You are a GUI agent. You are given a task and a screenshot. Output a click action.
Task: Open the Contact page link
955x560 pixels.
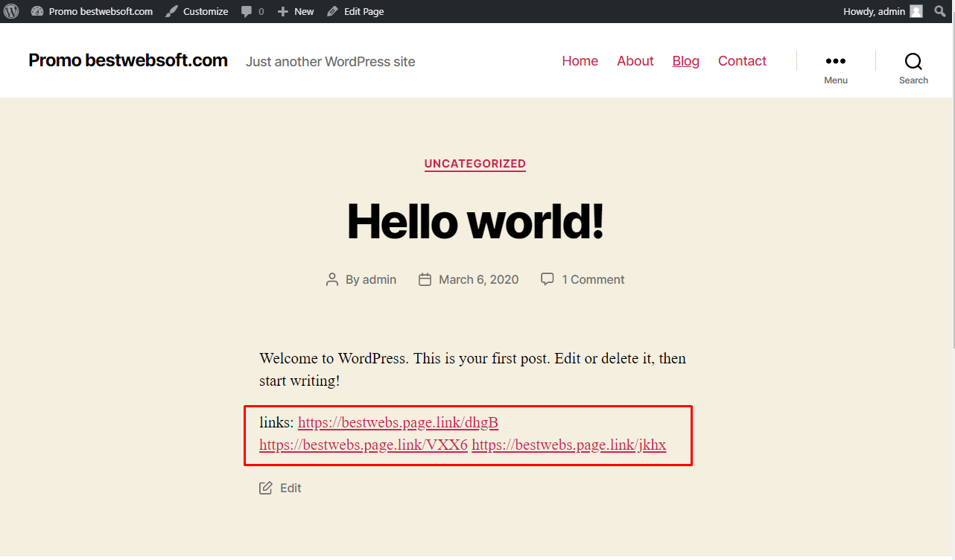click(742, 61)
